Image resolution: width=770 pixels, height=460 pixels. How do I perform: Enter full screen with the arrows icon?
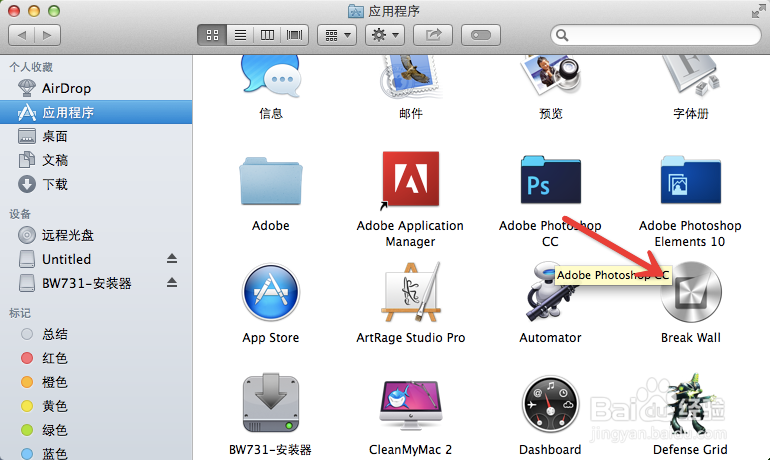pos(759,11)
